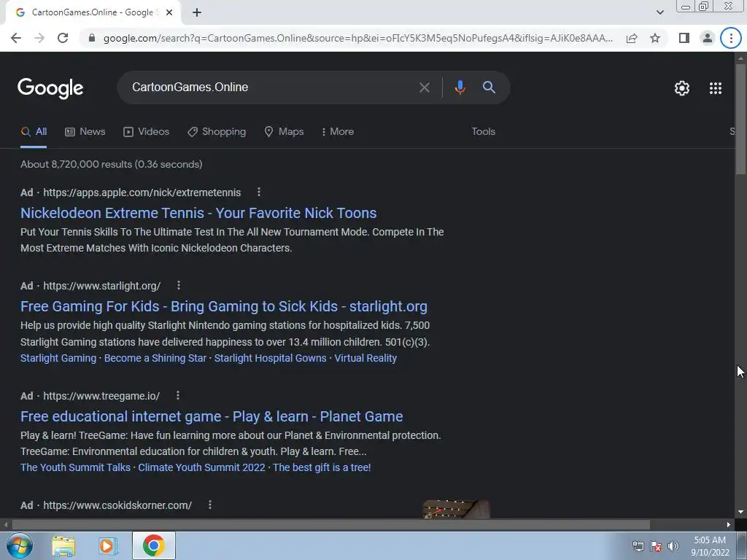Click the https://www.treegame.io/ ad URL text

[101, 396]
